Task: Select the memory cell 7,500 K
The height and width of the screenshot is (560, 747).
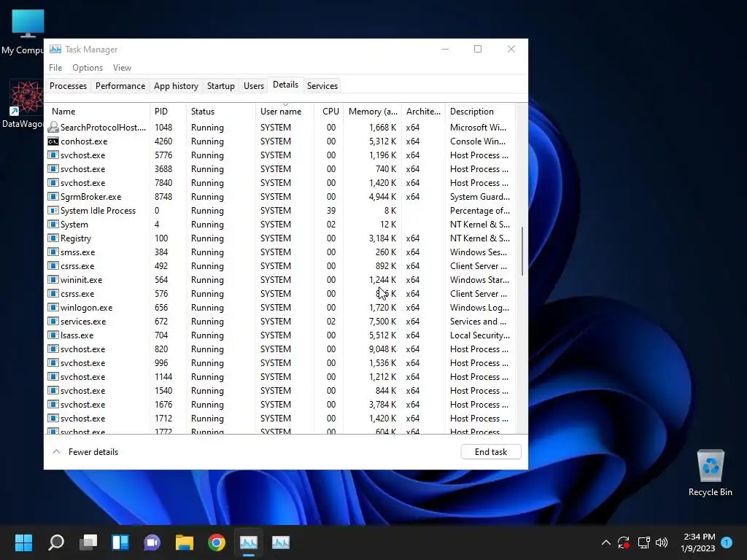Action: [382, 321]
